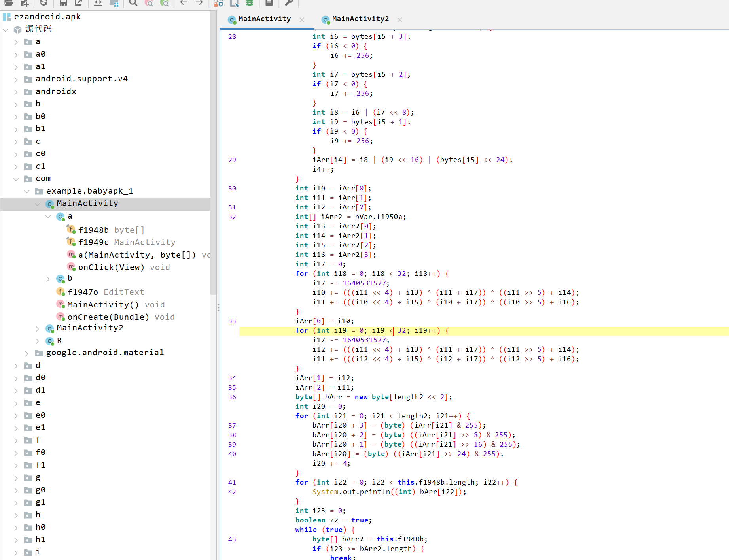Collapse the com package
729x560 pixels.
click(x=16, y=179)
